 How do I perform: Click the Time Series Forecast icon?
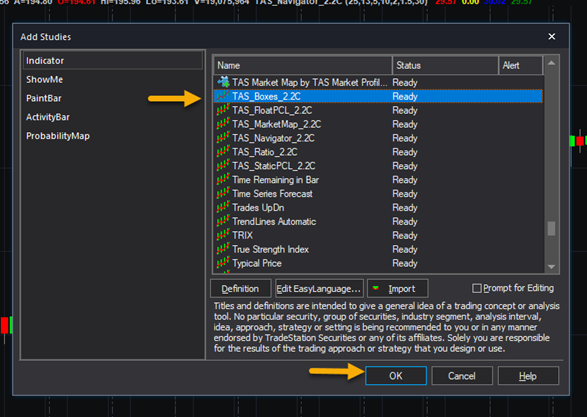pyautogui.click(x=223, y=193)
